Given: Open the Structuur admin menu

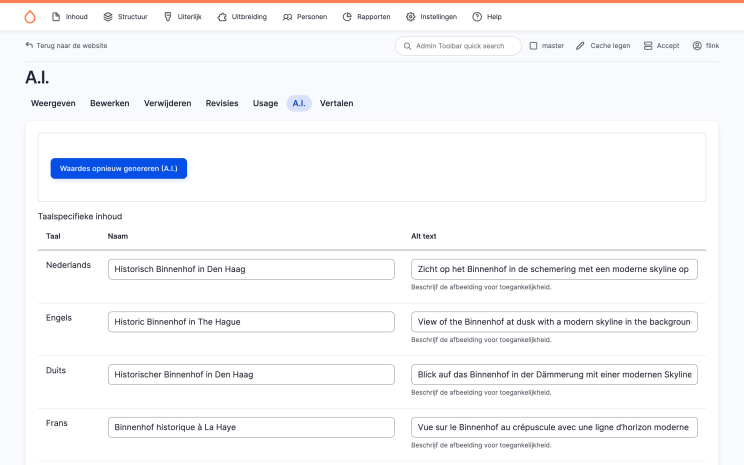Looking at the screenshot, I should tap(125, 17).
